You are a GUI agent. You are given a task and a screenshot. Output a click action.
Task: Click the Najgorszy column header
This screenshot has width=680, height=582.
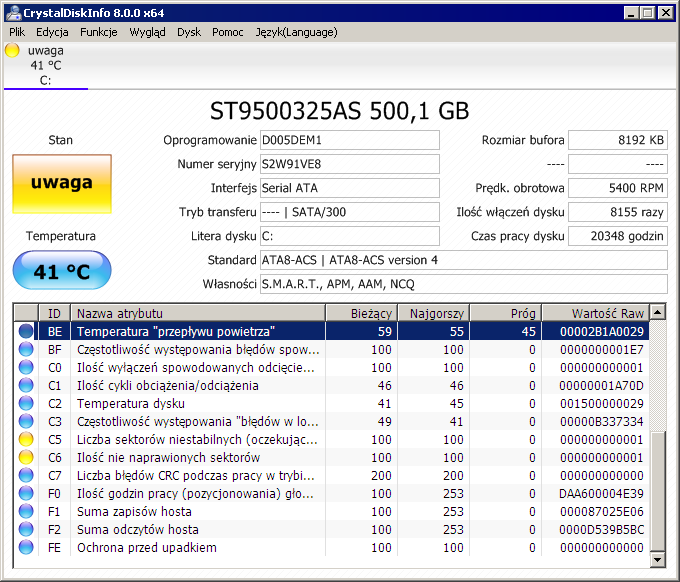pyautogui.click(x=433, y=313)
